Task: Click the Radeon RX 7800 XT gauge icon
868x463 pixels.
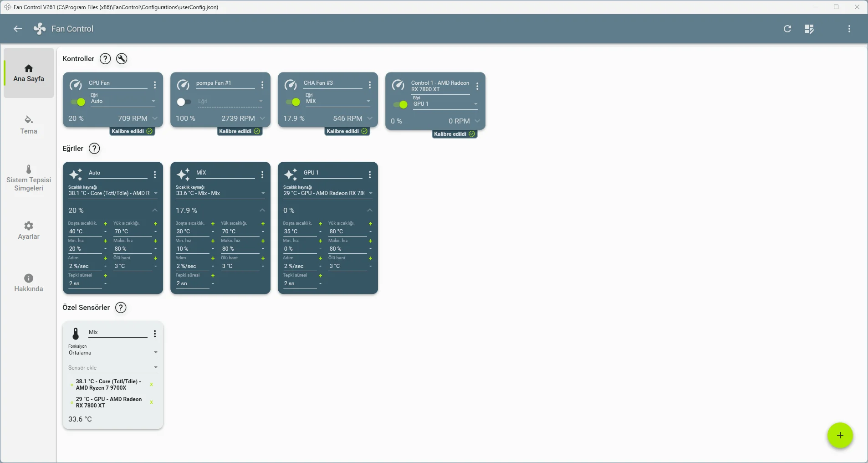Action: (398, 85)
